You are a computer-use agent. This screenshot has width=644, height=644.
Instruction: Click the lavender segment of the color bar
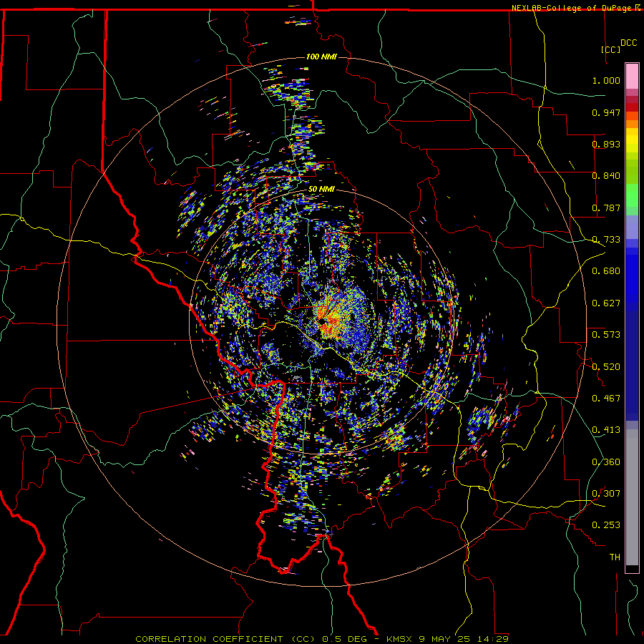(632, 227)
